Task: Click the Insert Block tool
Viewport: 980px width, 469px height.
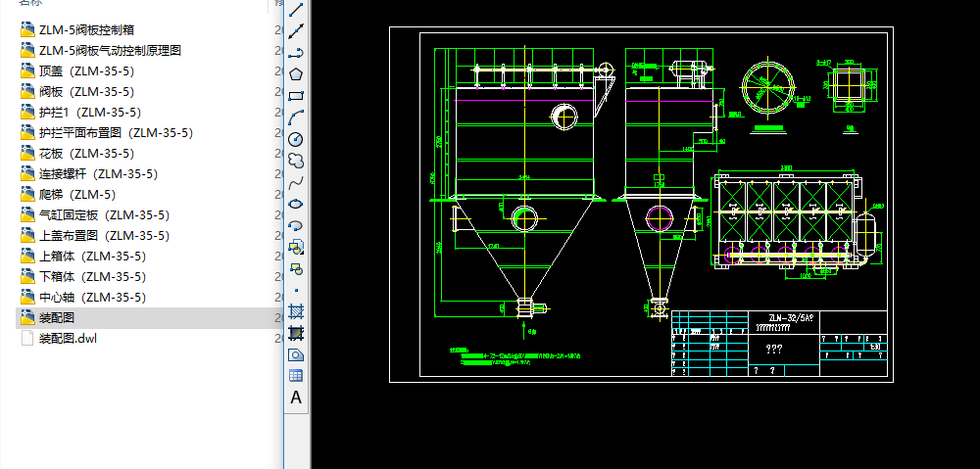Action: point(296,247)
